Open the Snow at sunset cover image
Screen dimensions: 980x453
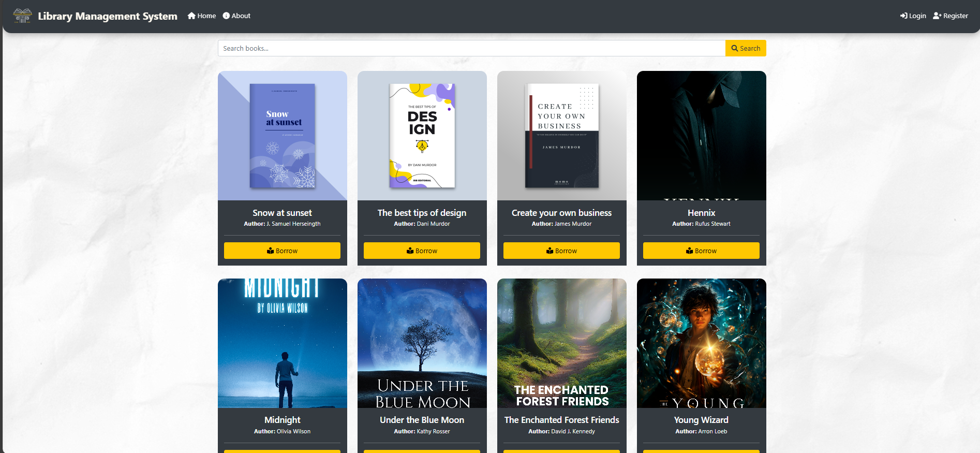pos(283,136)
